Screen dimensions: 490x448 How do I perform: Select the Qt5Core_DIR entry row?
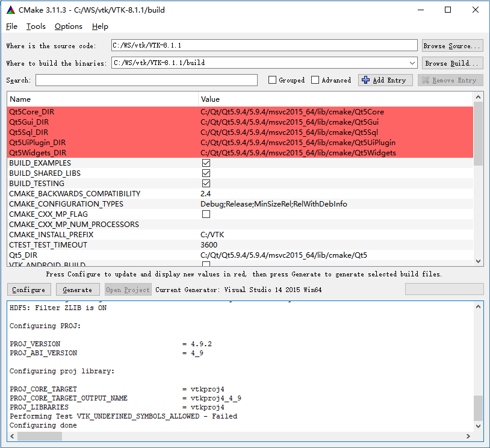pyautogui.click(x=102, y=112)
